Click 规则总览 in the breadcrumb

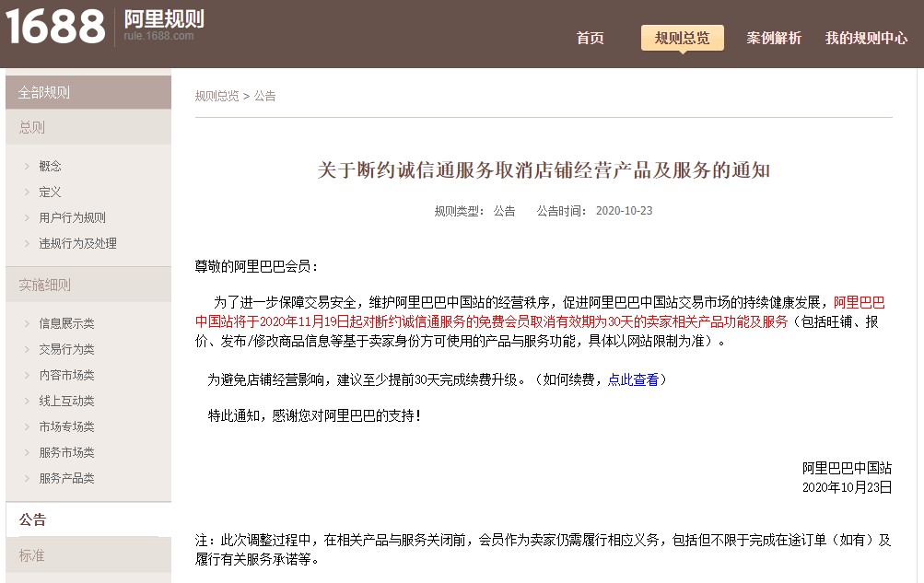click(x=216, y=96)
